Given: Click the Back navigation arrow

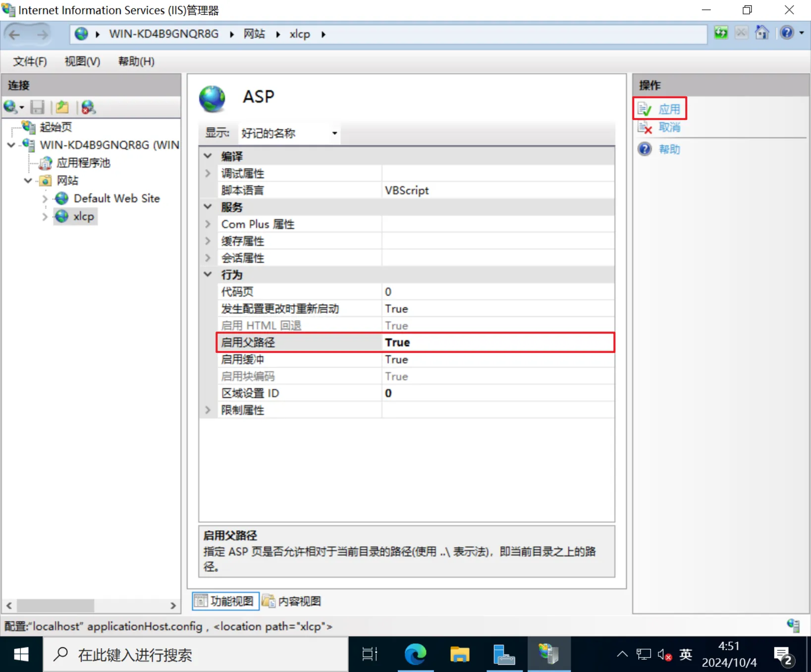Looking at the screenshot, I should pos(14,34).
